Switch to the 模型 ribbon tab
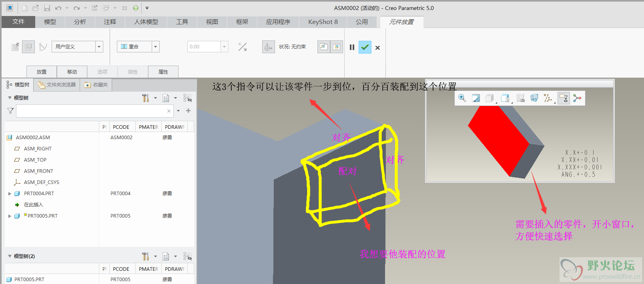This screenshot has height=284, width=644. (50, 22)
